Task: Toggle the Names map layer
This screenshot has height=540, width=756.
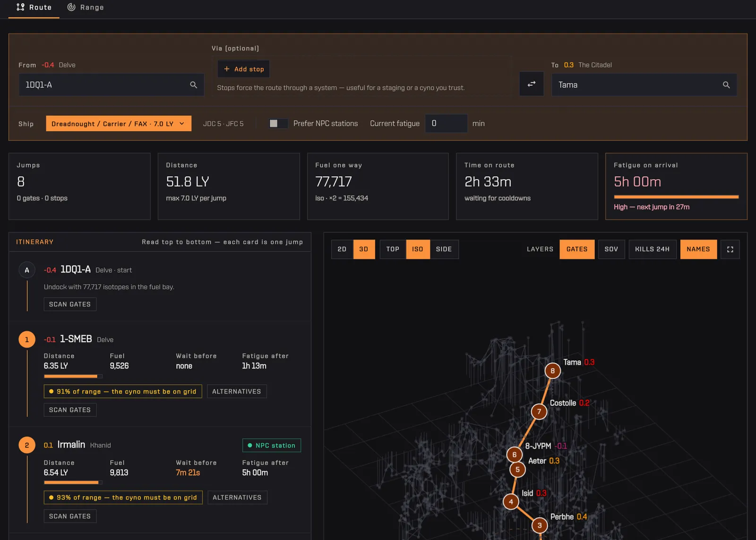Action: [x=698, y=249]
